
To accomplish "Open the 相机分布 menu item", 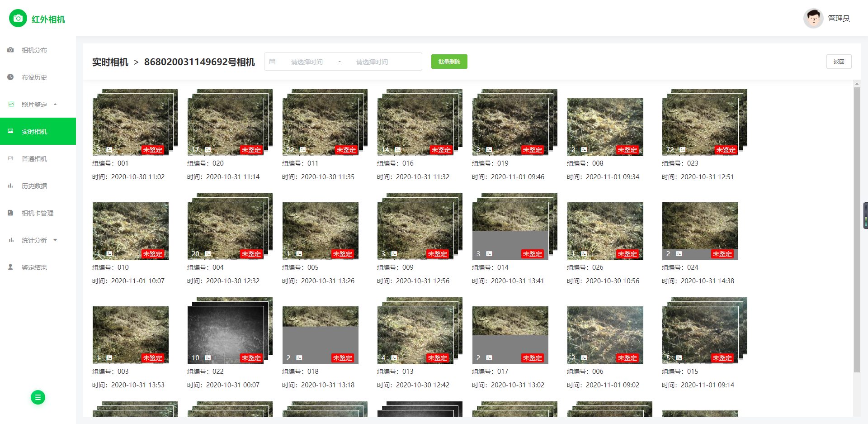I will tap(38, 50).
